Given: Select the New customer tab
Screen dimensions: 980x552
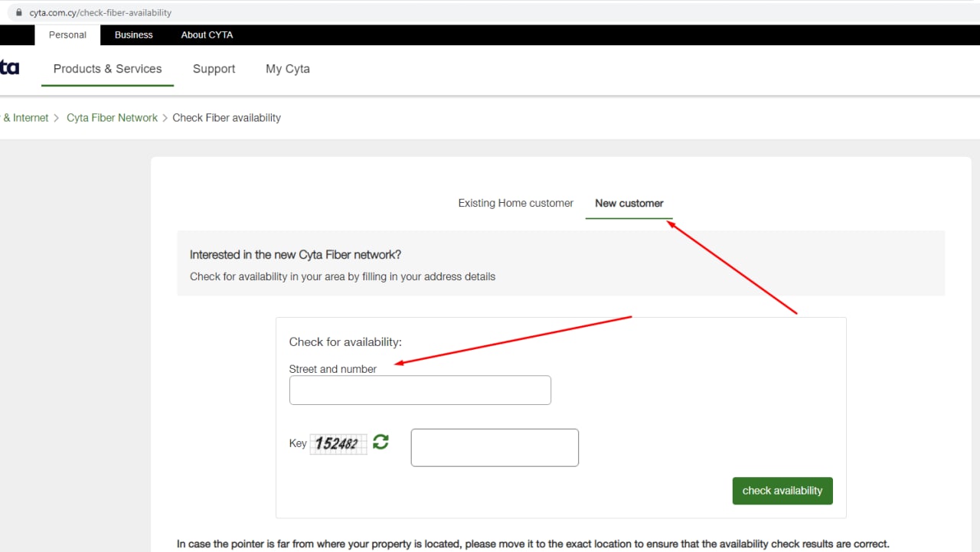Looking at the screenshot, I should pos(629,203).
